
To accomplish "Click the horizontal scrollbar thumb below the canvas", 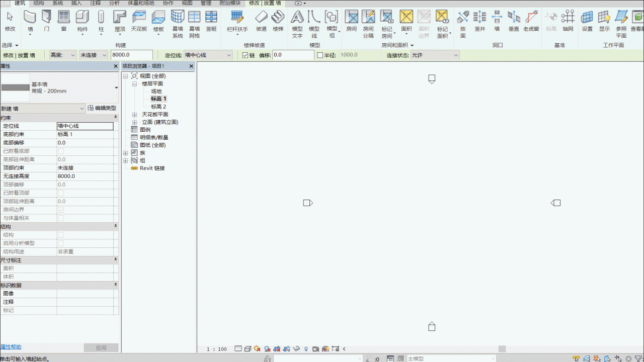I will click(x=502, y=349).
